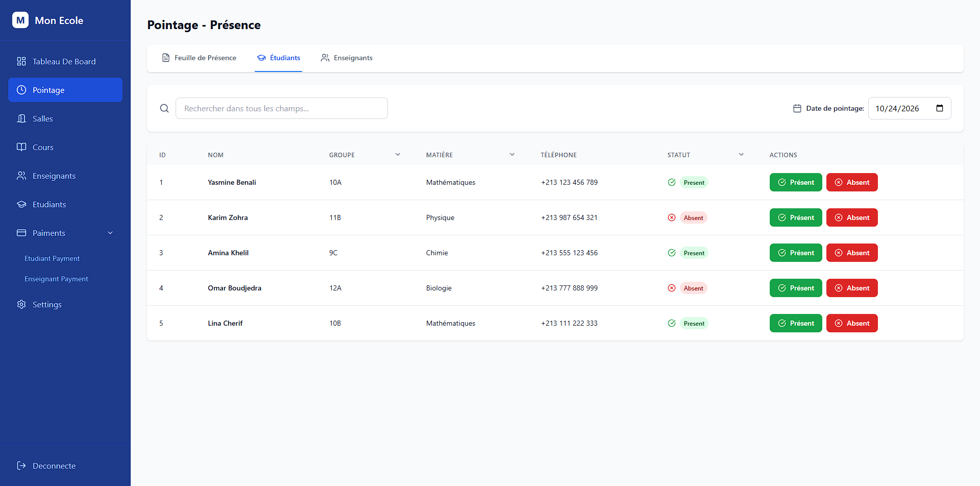Click the Pointage clock icon
Viewport: 980px width, 486px height.
[x=21, y=90]
